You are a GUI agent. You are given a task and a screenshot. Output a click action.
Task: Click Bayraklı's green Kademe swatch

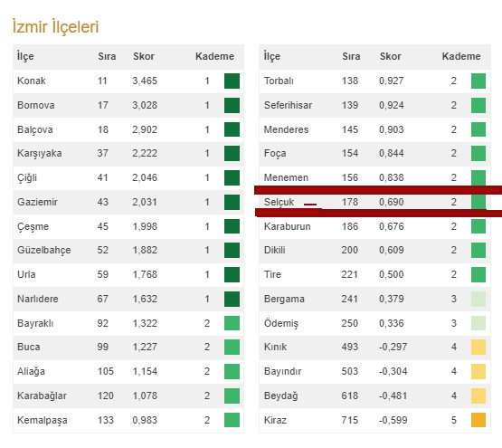(232, 323)
